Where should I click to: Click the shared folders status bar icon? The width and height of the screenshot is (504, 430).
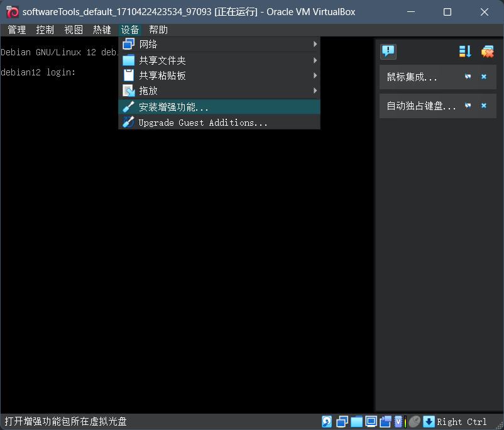(x=356, y=422)
